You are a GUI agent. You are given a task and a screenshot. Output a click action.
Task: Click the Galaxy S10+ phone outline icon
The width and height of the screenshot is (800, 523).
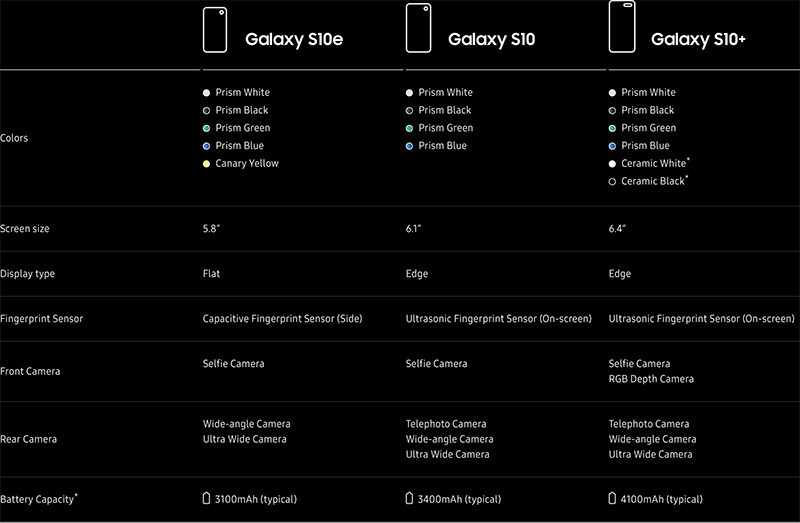click(623, 29)
